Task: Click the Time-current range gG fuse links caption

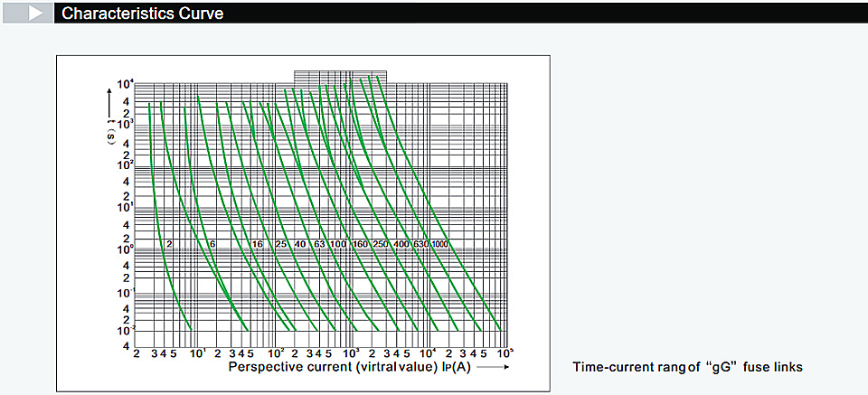Action: tap(687, 367)
